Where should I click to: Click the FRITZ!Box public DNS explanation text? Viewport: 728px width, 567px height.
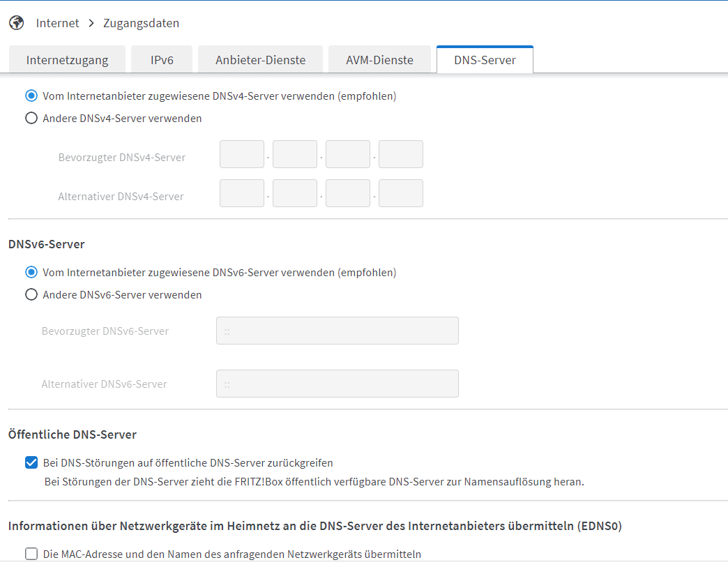(314, 482)
